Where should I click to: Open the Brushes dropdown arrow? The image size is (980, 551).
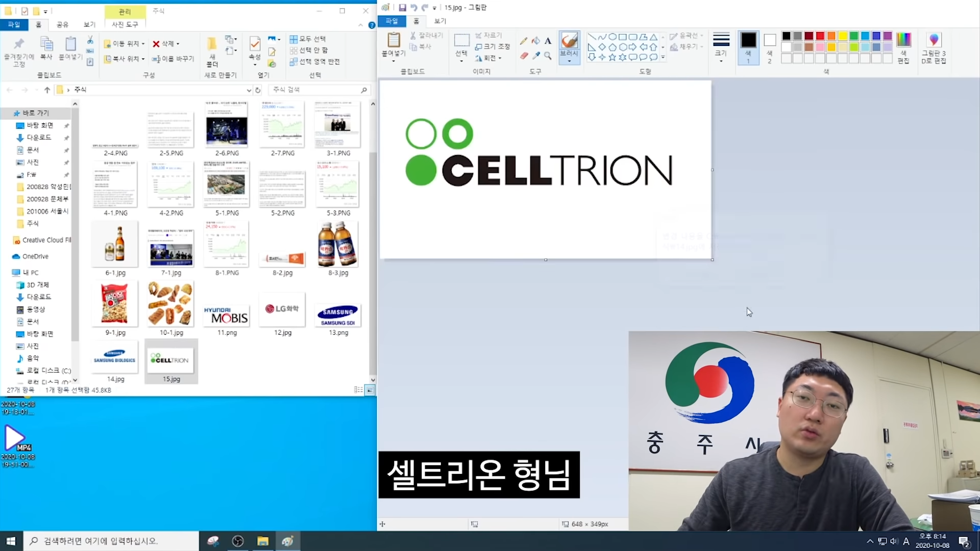[x=569, y=61]
